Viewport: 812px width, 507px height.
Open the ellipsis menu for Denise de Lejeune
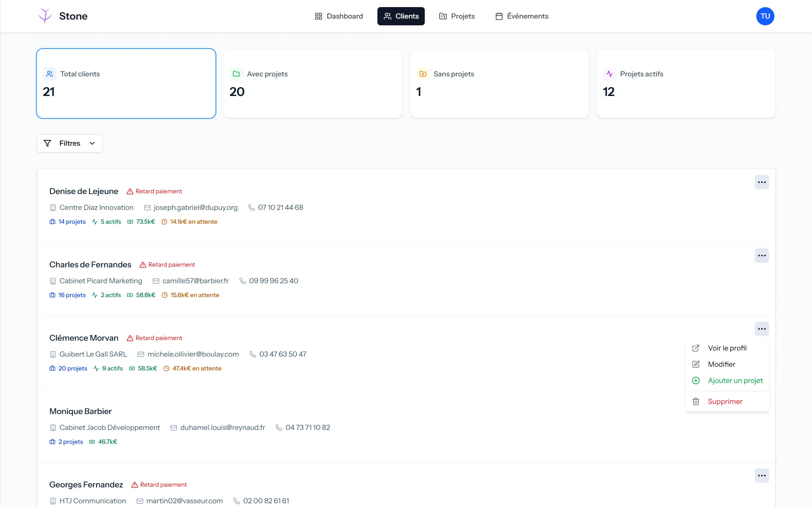[762, 182]
